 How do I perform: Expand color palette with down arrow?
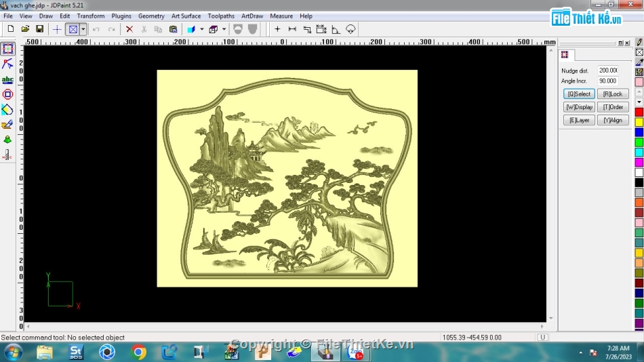tap(639, 102)
